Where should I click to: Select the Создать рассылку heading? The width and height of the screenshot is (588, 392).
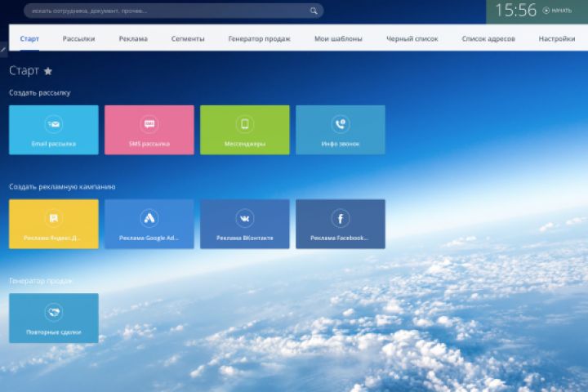click(x=40, y=92)
